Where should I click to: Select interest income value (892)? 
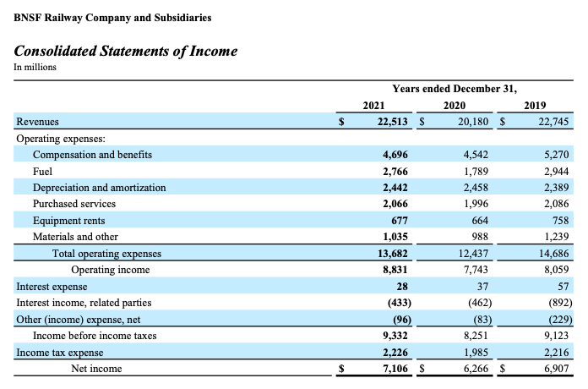pyautogui.click(x=561, y=303)
